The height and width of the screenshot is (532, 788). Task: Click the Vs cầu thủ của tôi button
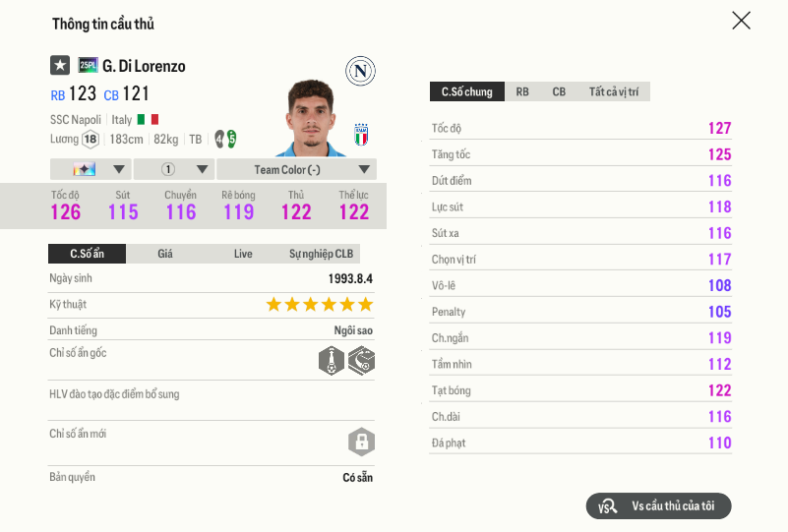(659, 505)
